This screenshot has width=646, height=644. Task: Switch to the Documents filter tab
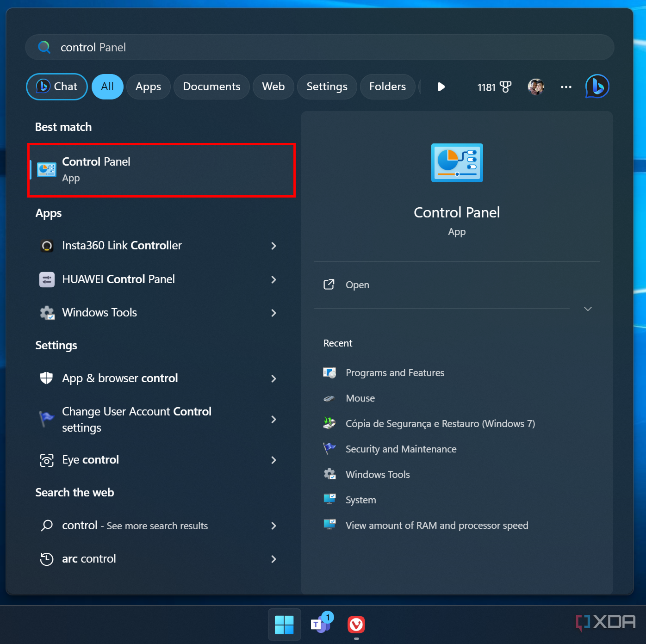tap(211, 87)
